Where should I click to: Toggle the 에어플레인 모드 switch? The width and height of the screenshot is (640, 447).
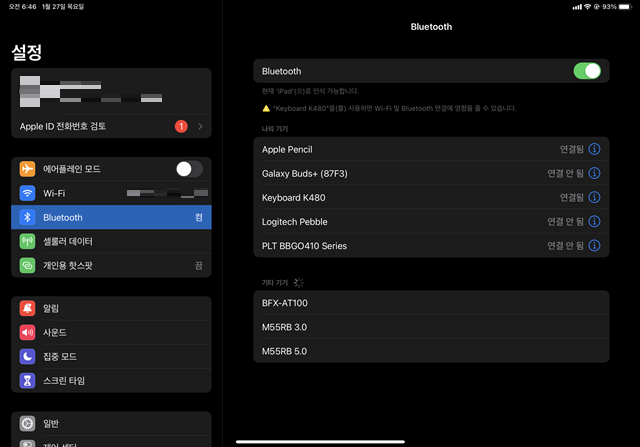coord(189,169)
